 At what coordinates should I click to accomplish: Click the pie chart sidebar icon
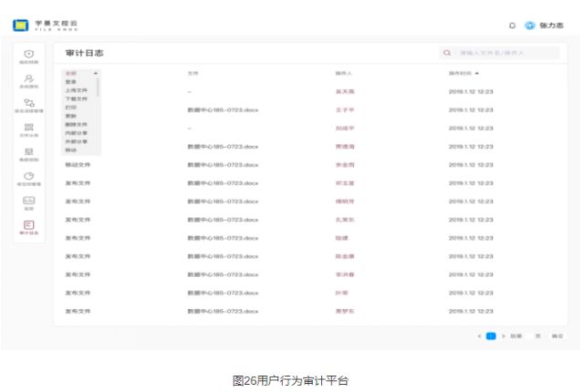pos(28,176)
